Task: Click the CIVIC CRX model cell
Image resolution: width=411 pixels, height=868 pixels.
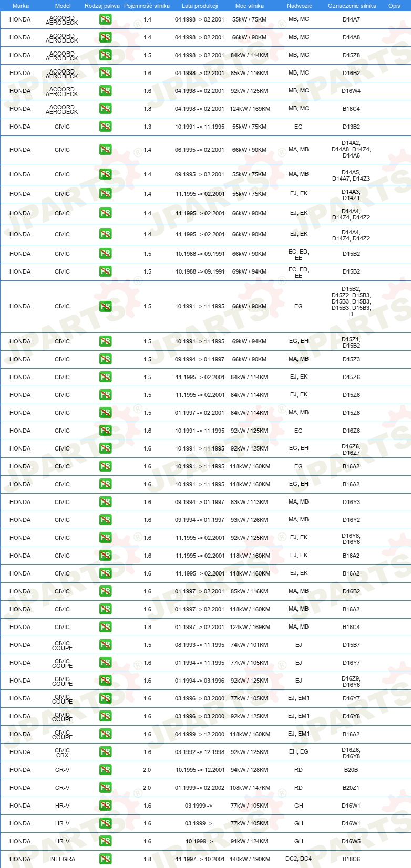Action: [62, 752]
